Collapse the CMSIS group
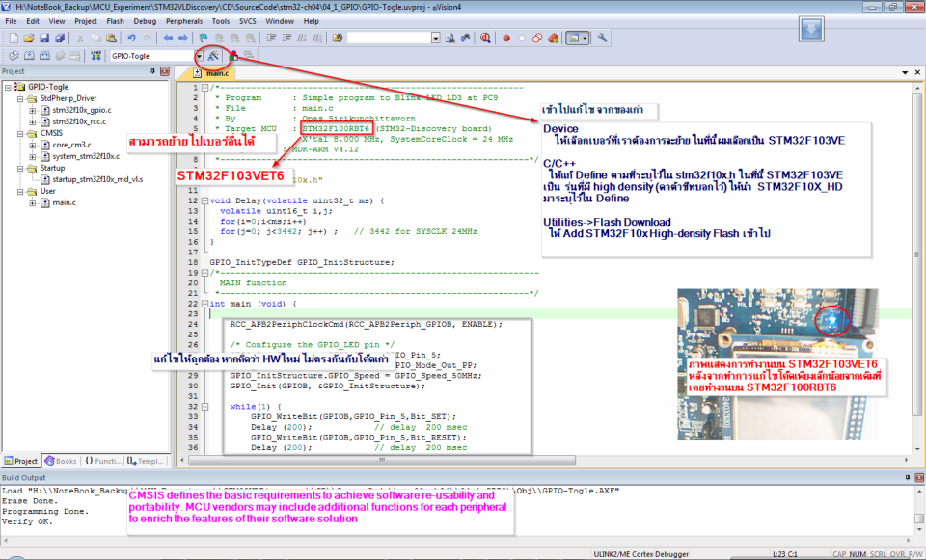 pos(20,133)
